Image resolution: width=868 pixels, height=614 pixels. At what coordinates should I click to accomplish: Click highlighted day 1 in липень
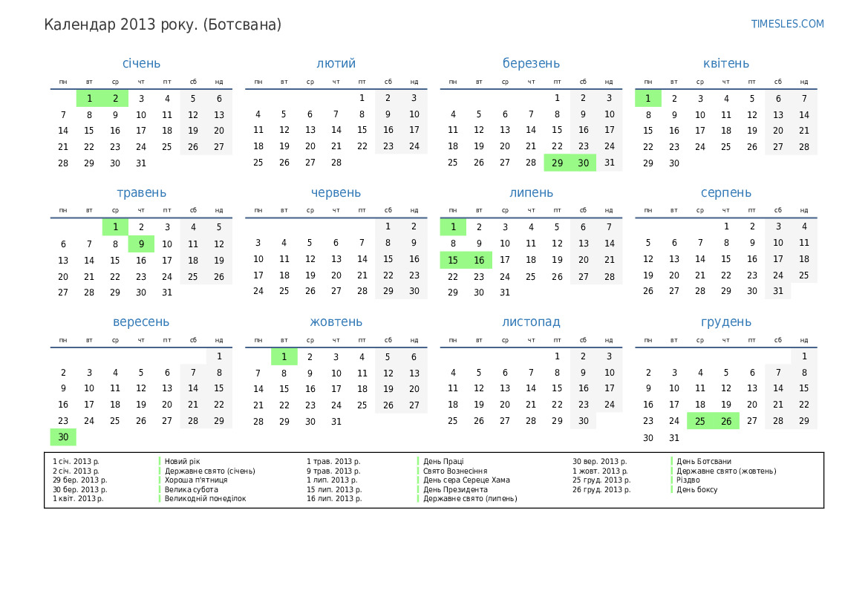coord(453,227)
